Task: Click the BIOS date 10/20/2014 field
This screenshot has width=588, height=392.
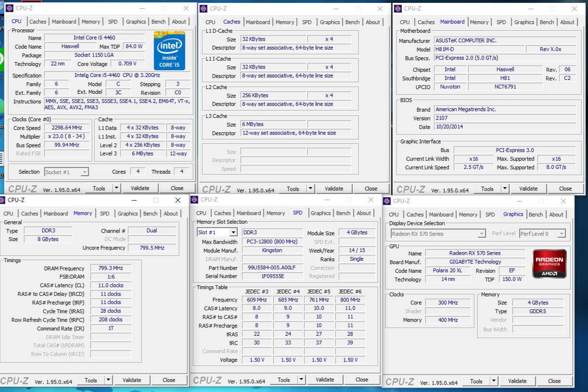Action: 504,127
